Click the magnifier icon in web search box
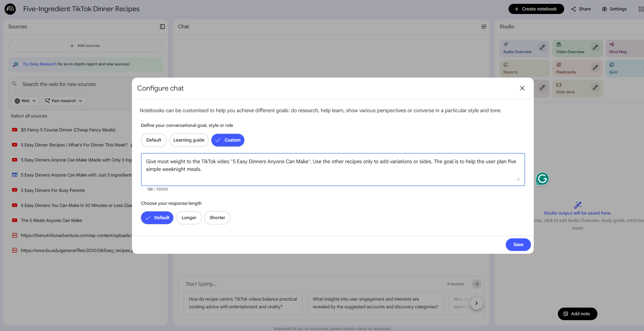 14,84
